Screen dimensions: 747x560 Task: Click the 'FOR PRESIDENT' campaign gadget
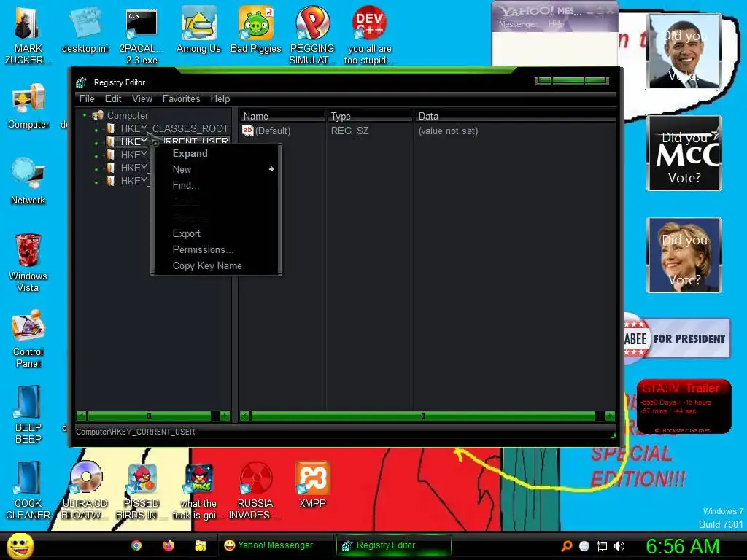pyautogui.click(x=677, y=338)
